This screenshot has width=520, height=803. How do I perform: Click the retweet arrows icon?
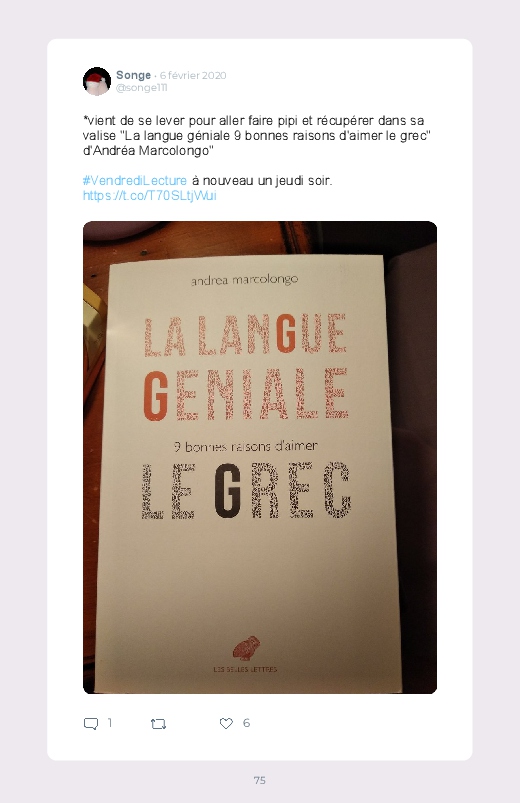click(158, 724)
